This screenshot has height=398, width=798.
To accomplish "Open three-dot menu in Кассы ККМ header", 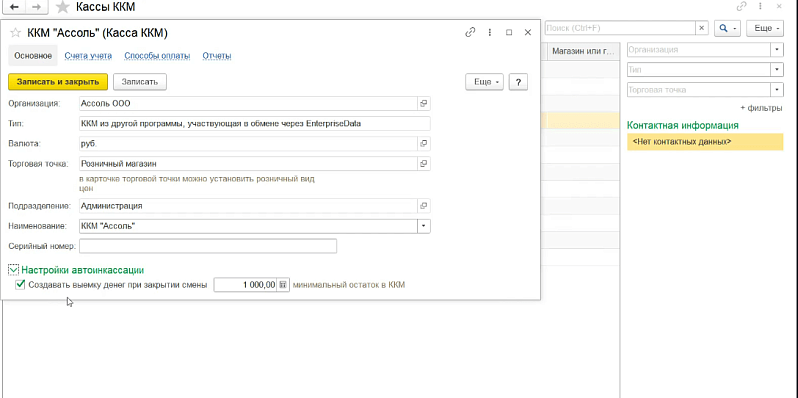I will coord(760,7).
